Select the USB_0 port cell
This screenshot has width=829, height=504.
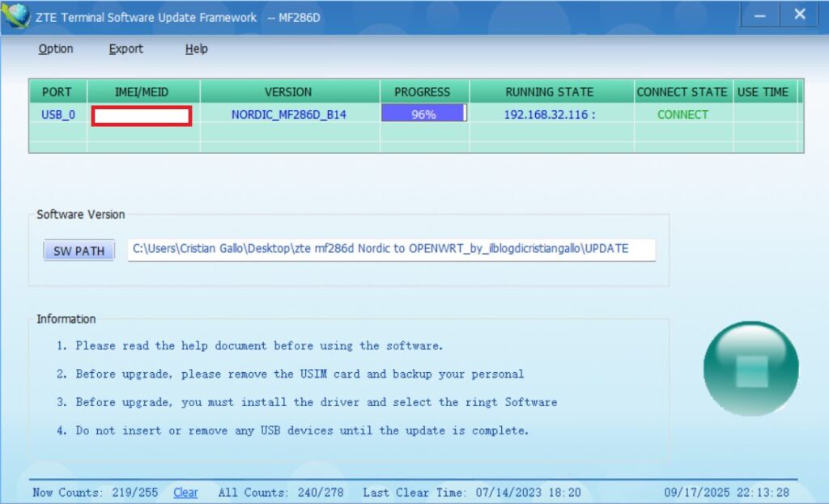click(58, 115)
